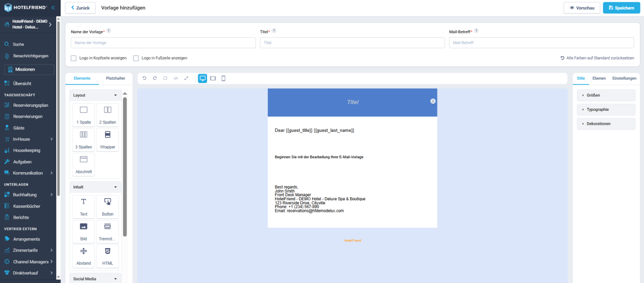The image size is (644, 283).
Task: Click help icon next to Mail-Betreff
Action: pyautogui.click(x=476, y=31)
